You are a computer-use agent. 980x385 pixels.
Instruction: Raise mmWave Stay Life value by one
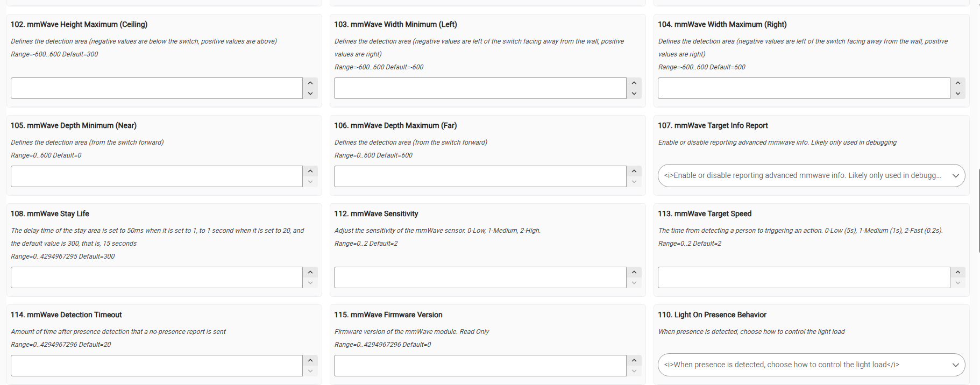pos(310,272)
